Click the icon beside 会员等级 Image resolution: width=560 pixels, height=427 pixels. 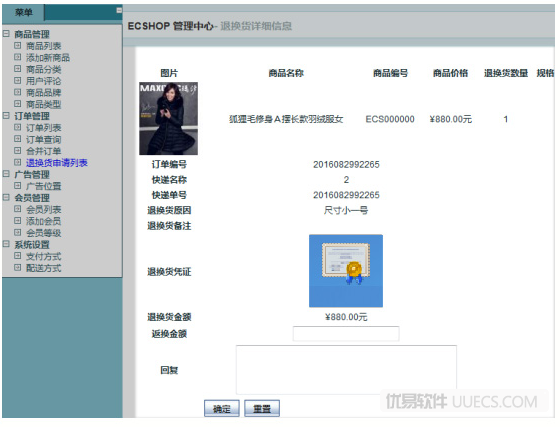coord(18,232)
